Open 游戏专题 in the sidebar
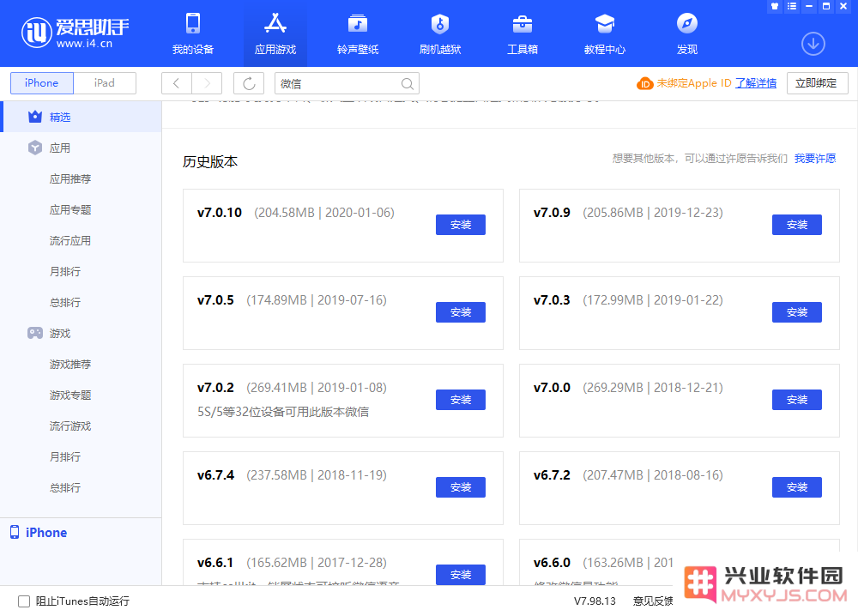 tap(70, 395)
